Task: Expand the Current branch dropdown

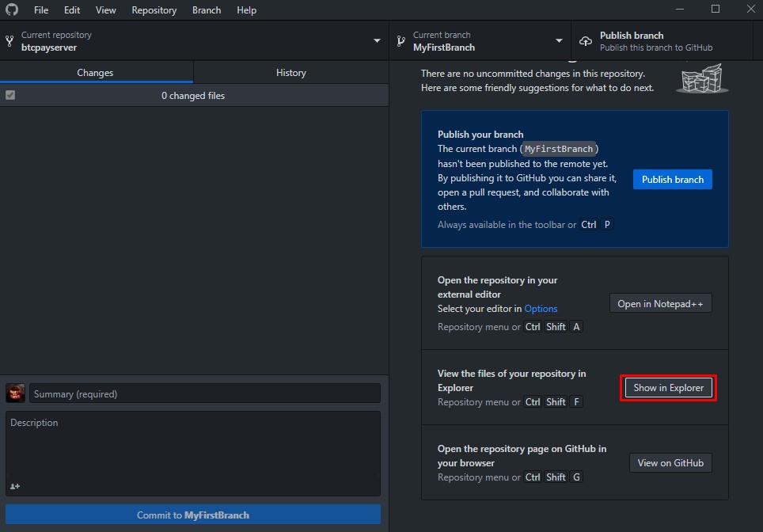Action: (559, 41)
